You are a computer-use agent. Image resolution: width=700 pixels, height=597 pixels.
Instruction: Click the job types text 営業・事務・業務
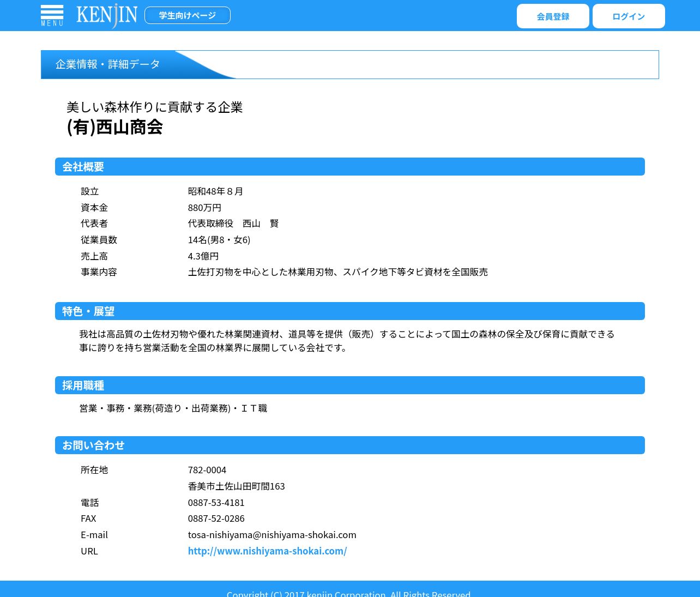tap(173, 408)
